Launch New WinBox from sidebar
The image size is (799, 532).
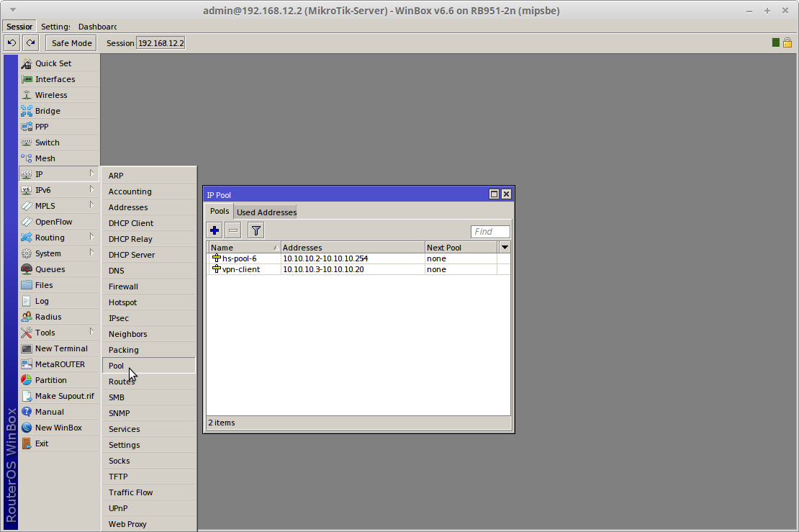(59, 427)
